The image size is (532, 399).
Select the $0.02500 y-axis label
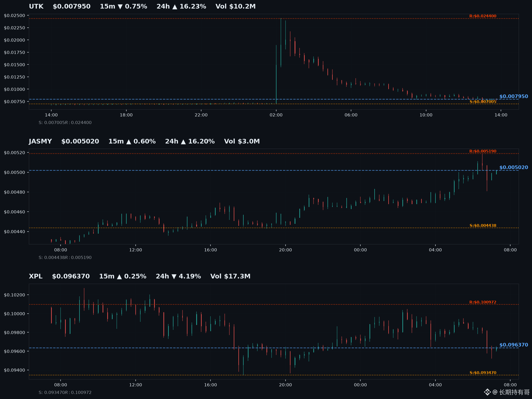click(x=14, y=16)
